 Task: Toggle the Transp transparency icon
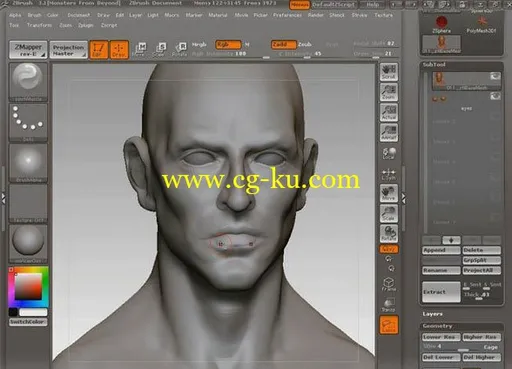[x=389, y=305]
